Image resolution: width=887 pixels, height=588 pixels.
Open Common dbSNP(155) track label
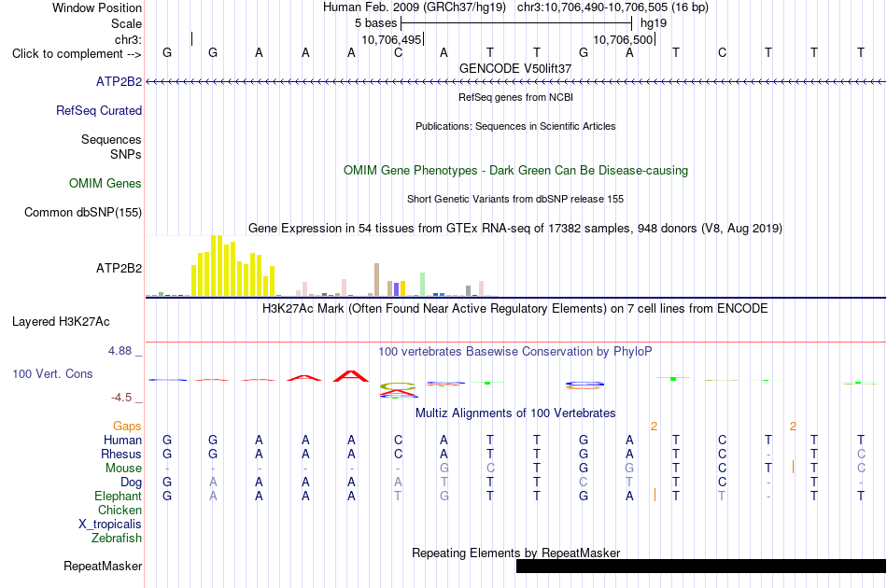[x=82, y=213]
